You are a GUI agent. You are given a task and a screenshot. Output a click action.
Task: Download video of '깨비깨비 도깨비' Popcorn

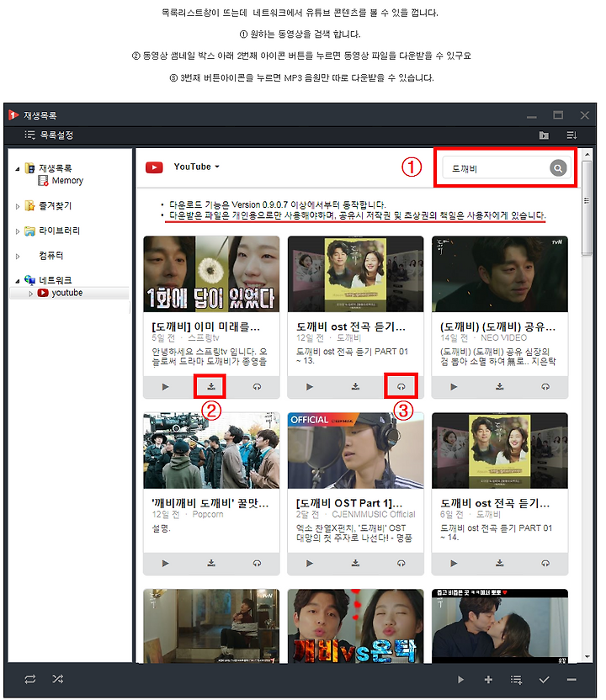coord(210,564)
